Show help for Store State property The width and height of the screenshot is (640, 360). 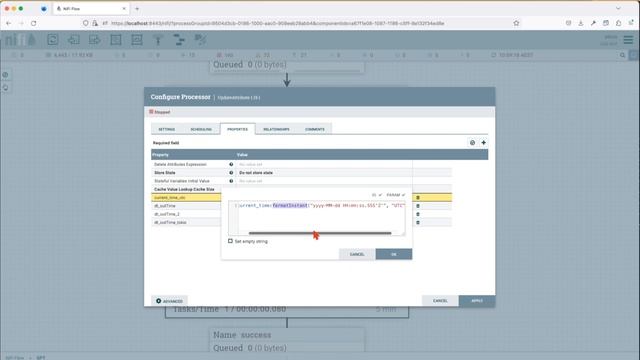point(231,173)
